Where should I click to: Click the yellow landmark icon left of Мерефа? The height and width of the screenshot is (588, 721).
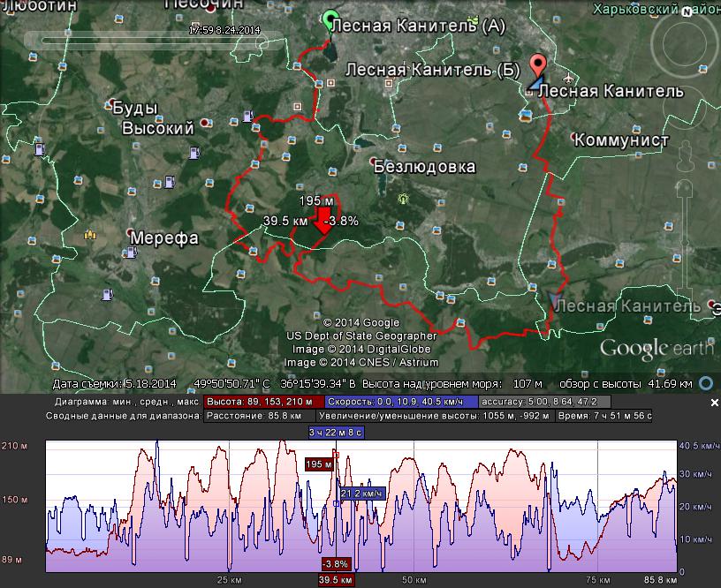point(89,234)
